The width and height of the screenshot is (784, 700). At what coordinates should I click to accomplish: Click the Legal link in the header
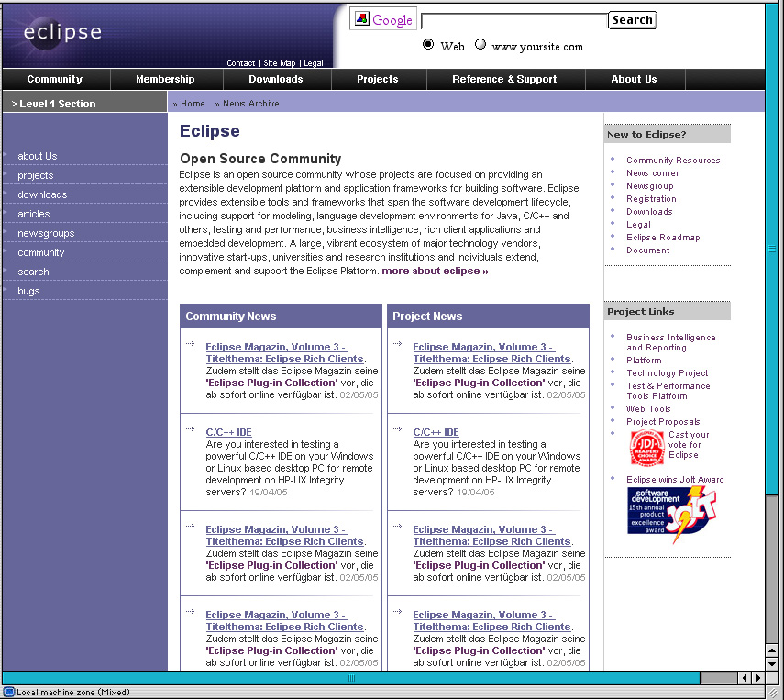coord(314,63)
